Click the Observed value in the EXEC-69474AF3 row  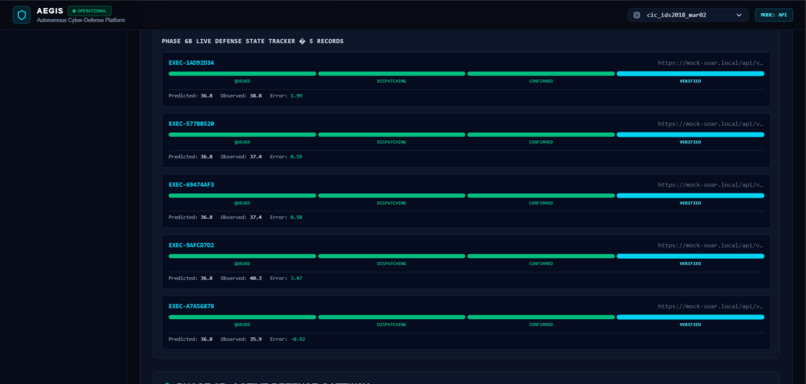[x=256, y=217]
